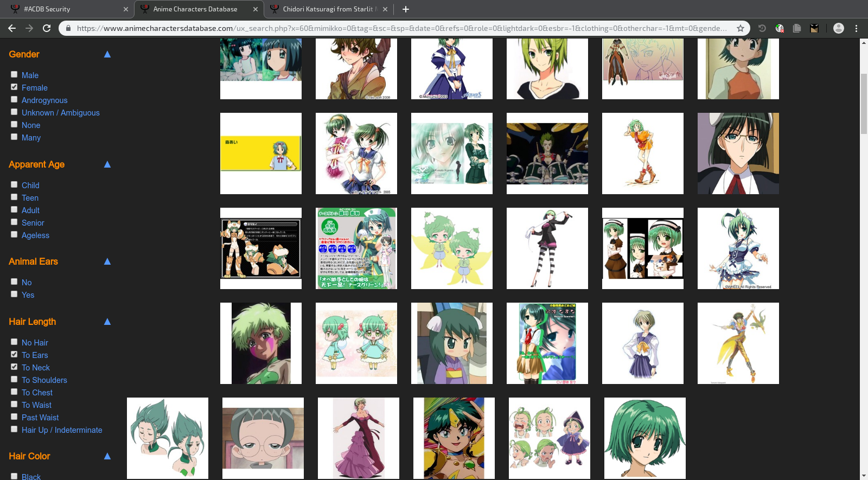Select the To Waist hair length link
The width and height of the screenshot is (868, 480).
36,405
